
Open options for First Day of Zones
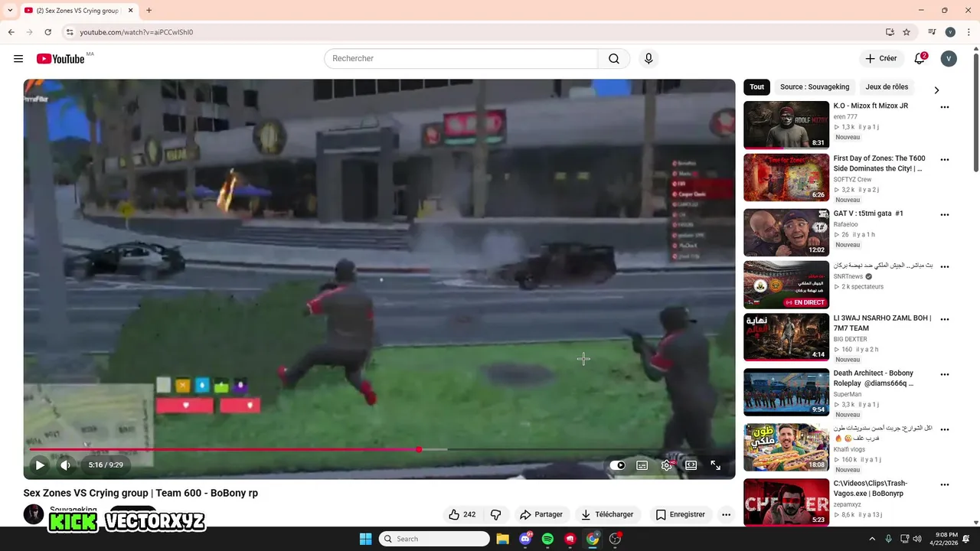click(x=944, y=160)
